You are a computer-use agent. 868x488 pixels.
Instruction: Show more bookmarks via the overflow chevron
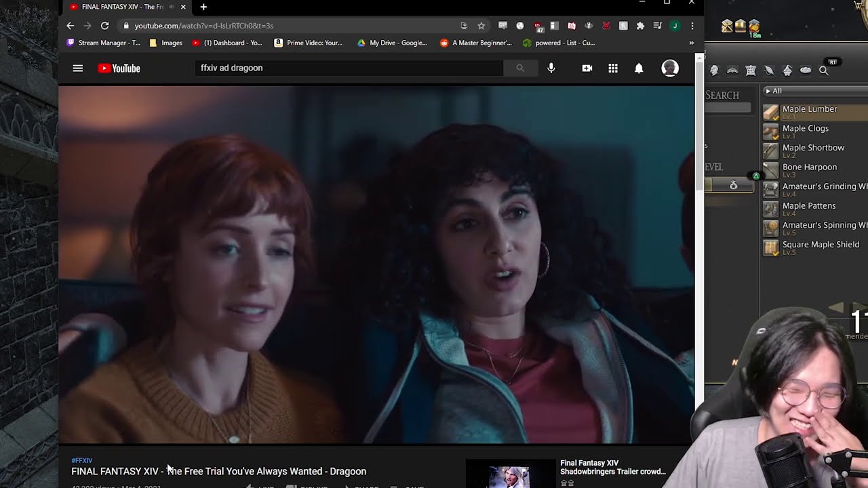(691, 43)
